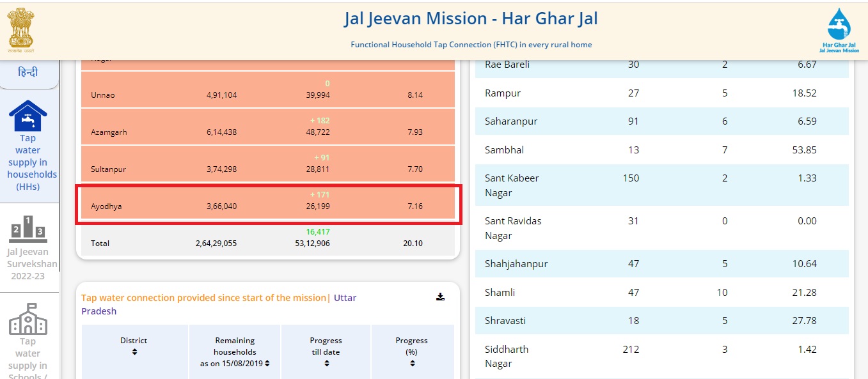Image resolution: width=868 pixels, height=379 pixels.
Task: Click the Unnao district row
Action: click(267, 89)
